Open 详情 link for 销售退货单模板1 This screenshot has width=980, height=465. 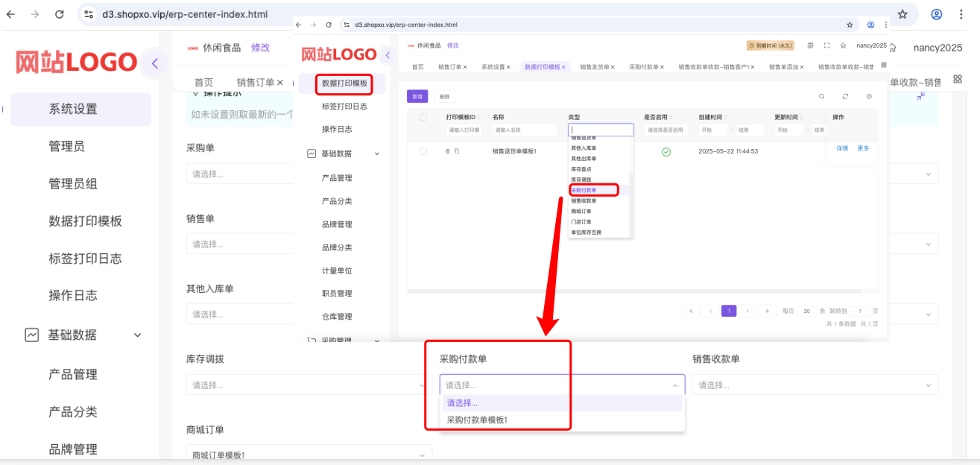(842, 148)
